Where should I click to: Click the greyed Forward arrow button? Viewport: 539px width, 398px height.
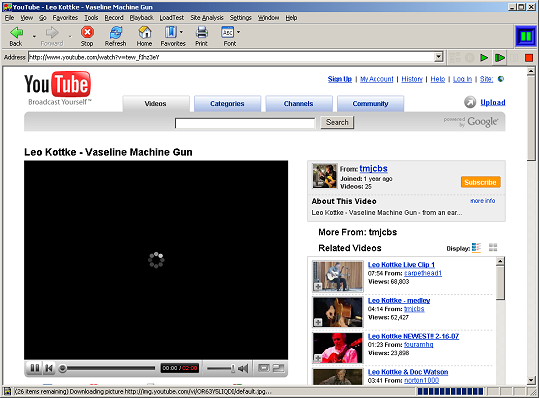click(52, 33)
